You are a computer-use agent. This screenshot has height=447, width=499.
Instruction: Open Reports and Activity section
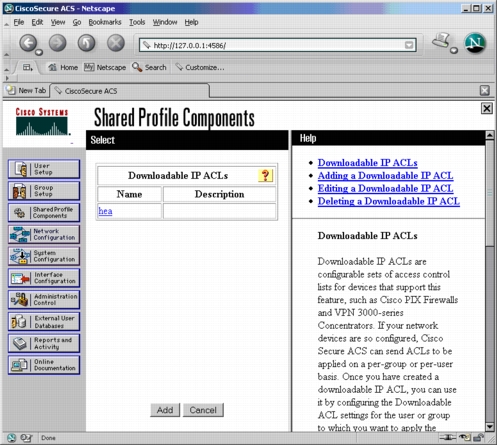(x=44, y=344)
